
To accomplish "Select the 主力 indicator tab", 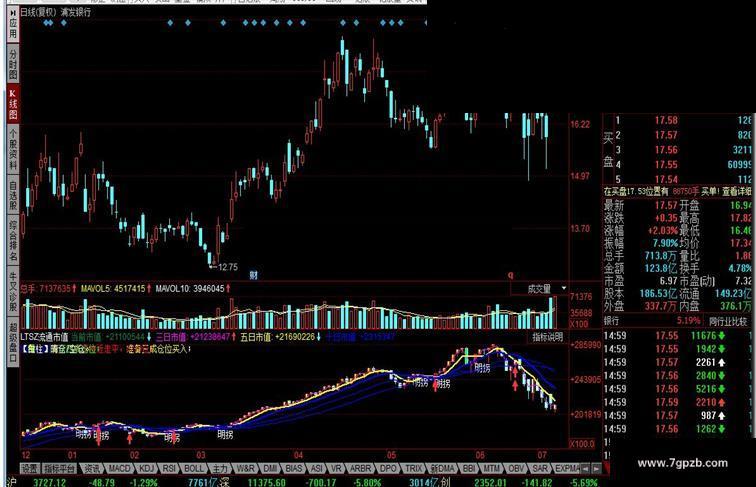I will pyautogui.click(x=220, y=468).
